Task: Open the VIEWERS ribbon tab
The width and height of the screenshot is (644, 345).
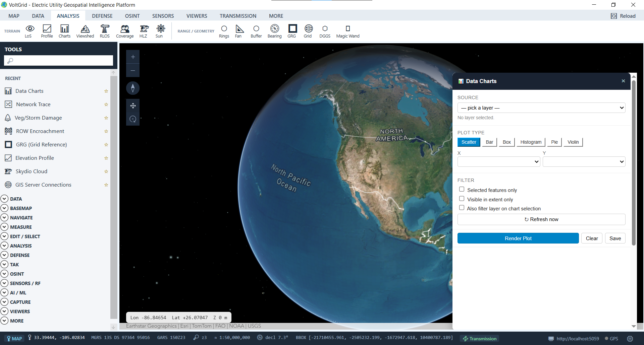Action: coord(197,16)
